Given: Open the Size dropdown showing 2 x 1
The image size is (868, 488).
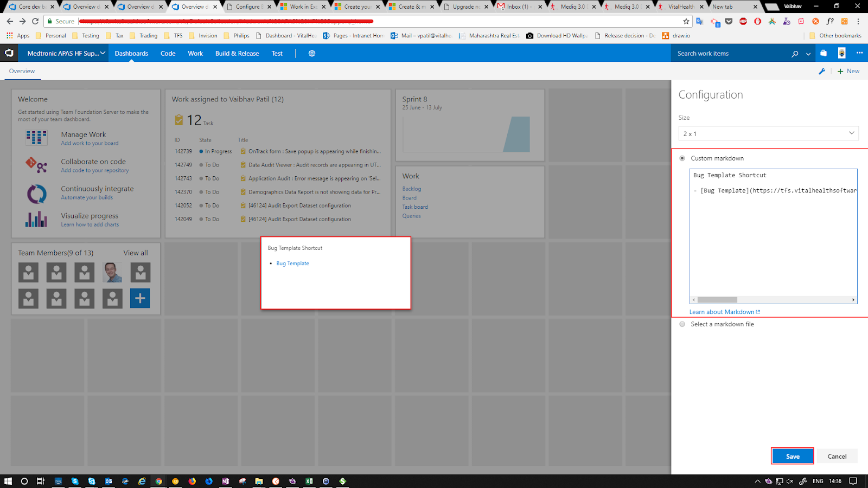Looking at the screenshot, I should (x=768, y=133).
